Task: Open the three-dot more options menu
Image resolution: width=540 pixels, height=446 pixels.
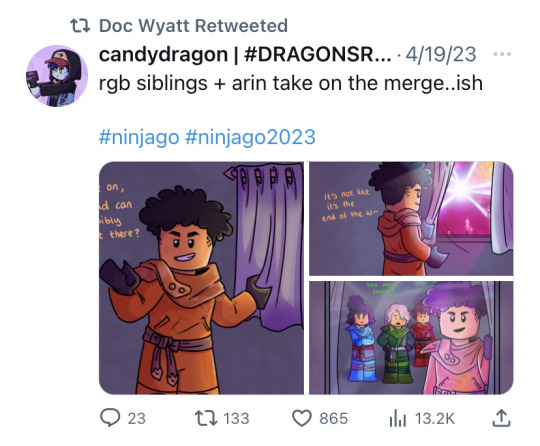Action: pos(502,54)
